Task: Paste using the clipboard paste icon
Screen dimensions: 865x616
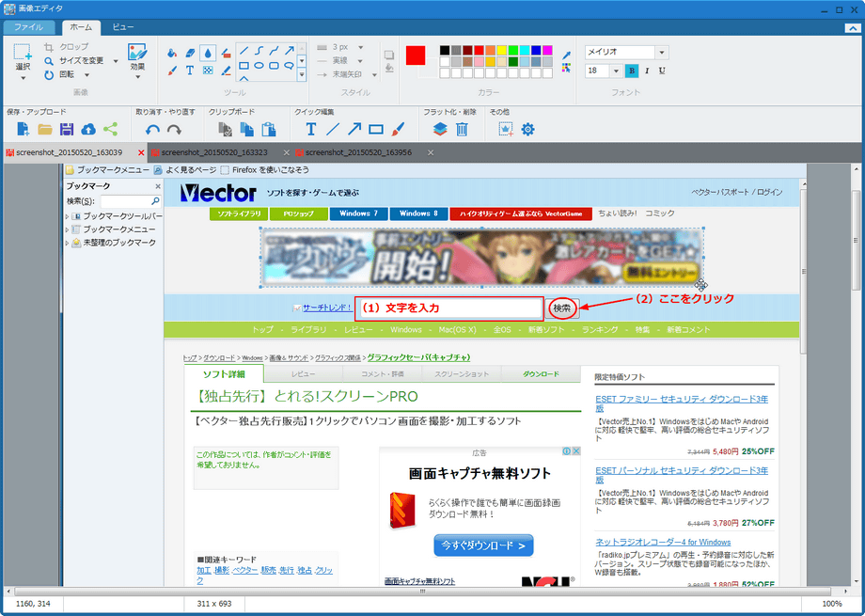Action: pyautogui.click(x=269, y=129)
